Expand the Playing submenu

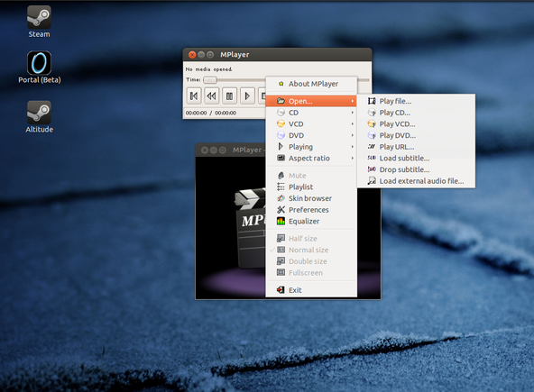point(311,147)
